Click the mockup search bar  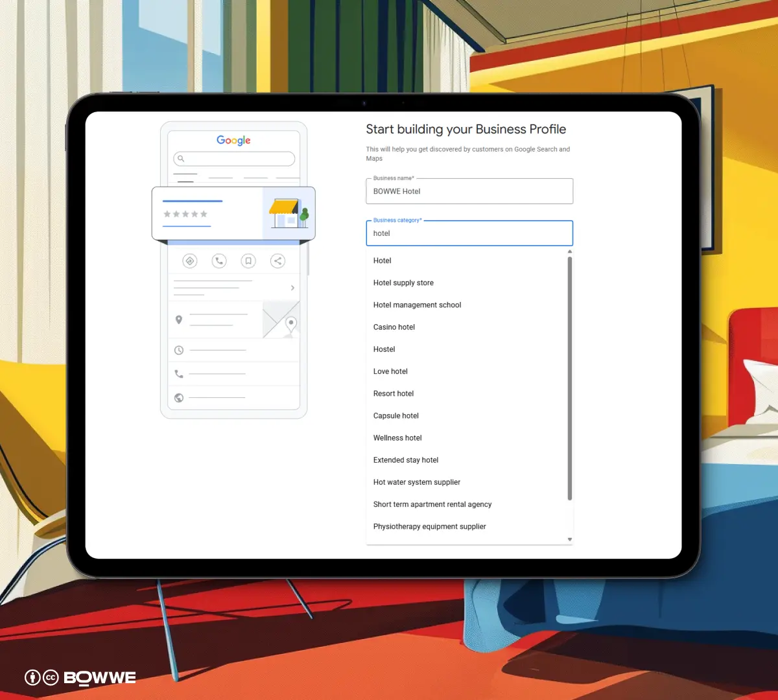tap(234, 159)
